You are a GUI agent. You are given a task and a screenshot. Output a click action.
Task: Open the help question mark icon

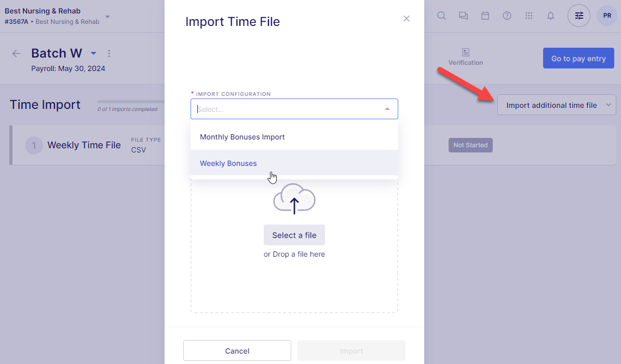[507, 16]
